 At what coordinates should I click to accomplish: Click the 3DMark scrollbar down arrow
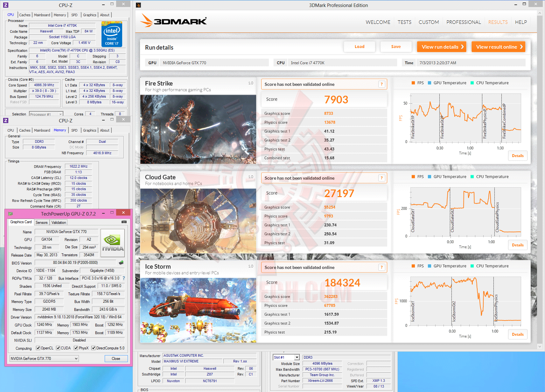tap(540, 347)
